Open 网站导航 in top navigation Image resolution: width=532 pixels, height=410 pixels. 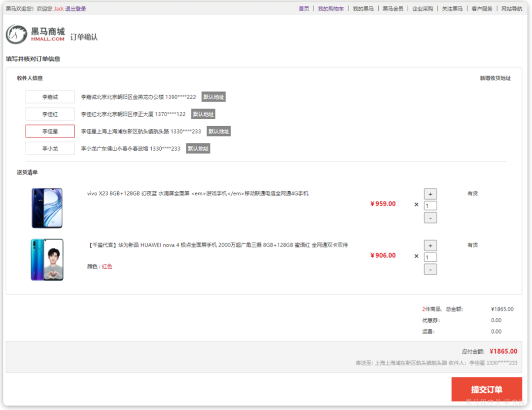pyautogui.click(x=512, y=9)
